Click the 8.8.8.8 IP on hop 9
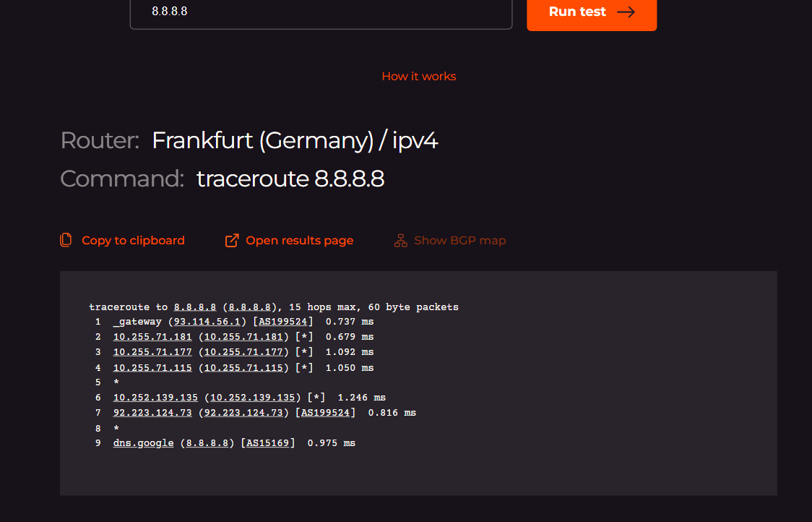812x522 pixels. click(x=207, y=442)
